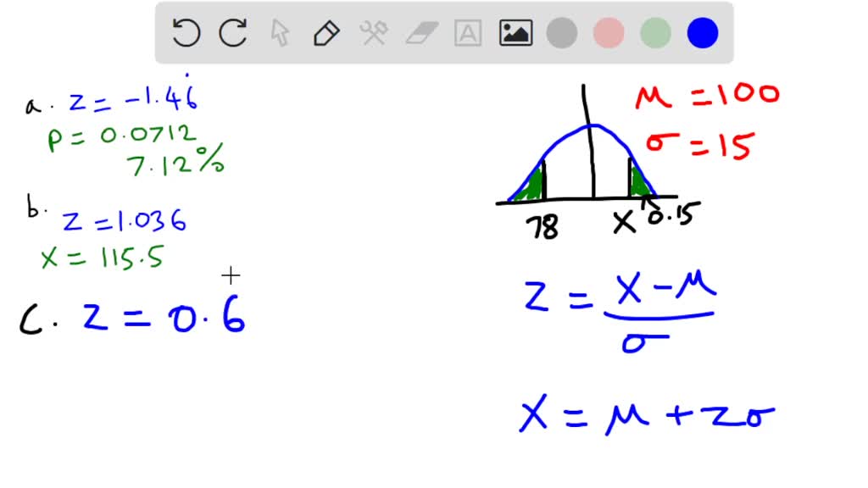Click the blue text 'Z = 0.6'
This screenshot has width=868, height=488.
tap(164, 313)
